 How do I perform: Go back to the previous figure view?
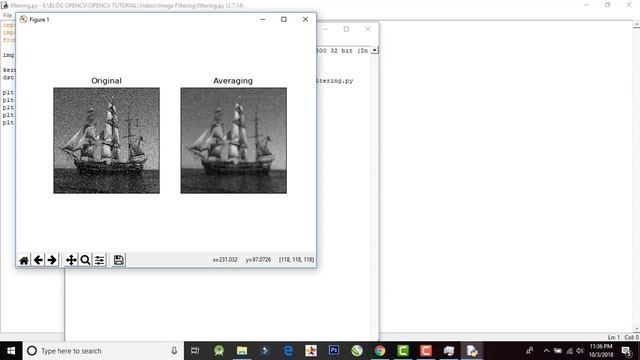38,260
